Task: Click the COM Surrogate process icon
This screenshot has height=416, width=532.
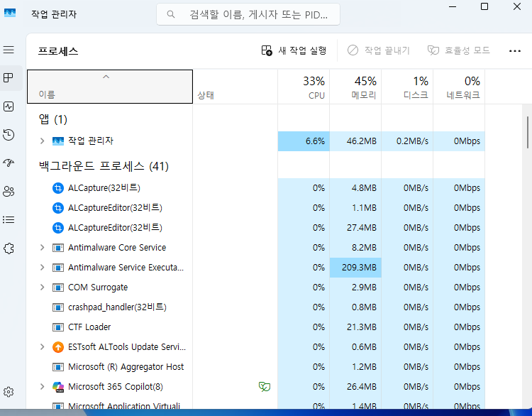Action: [x=58, y=288]
